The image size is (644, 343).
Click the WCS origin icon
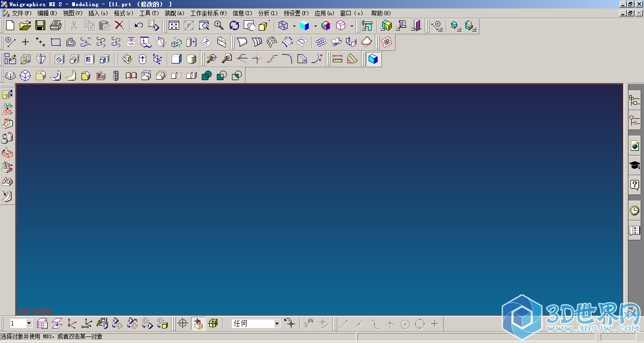pos(72,323)
